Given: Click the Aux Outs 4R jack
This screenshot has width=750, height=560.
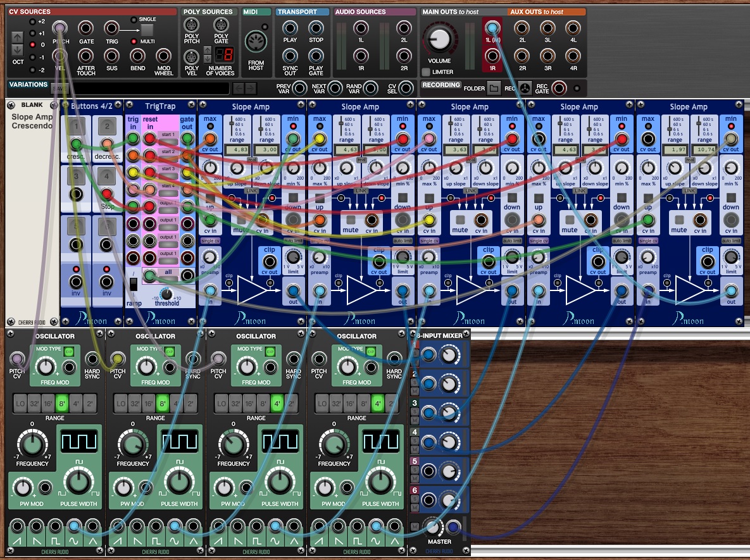Looking at the screenshot, I should pos(572,56).
